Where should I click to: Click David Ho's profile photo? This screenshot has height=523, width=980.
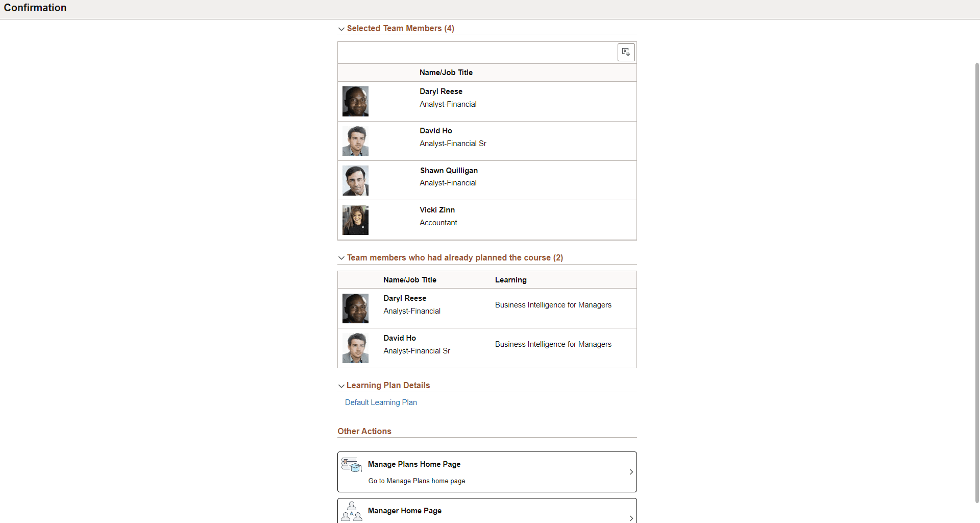355,140
